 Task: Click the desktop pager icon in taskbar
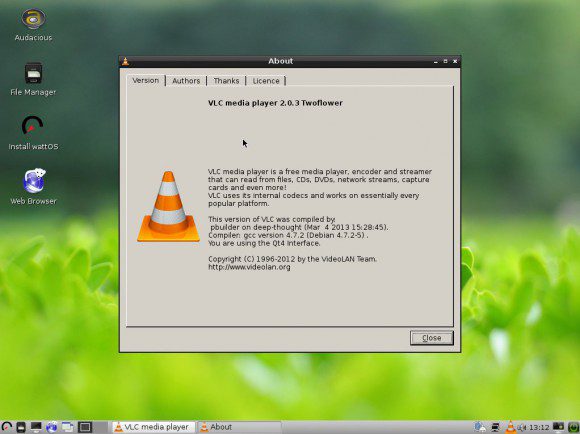85,427
